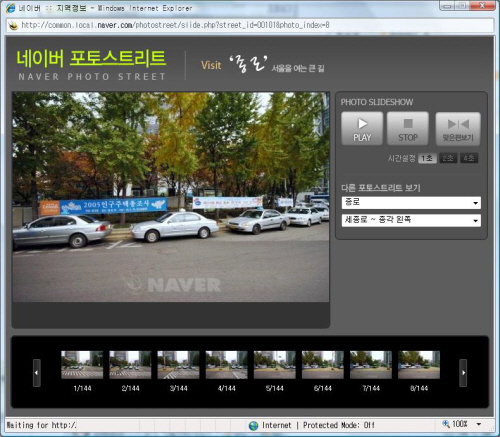
Task: Click the Protected Mode: Off status text
Action: point(339,425)
